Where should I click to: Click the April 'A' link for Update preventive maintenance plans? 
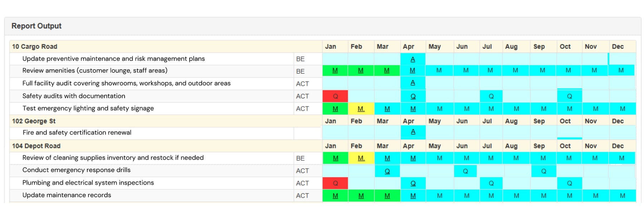tap(413, 59)
